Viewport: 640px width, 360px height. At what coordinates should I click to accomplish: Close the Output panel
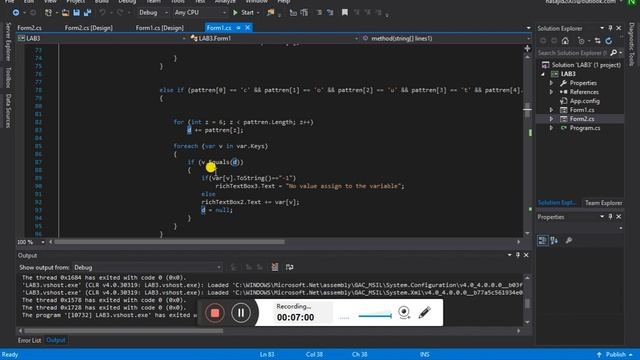[x=526, y=255]
